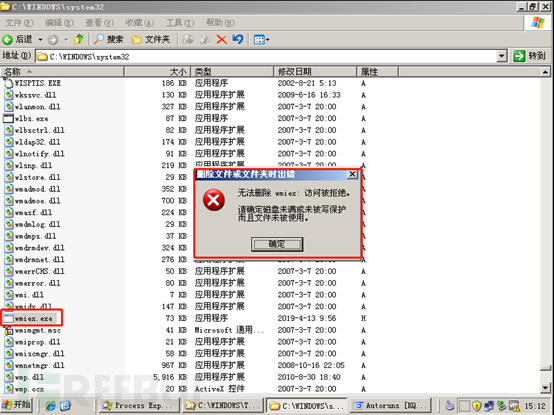Open the 开始 Start menu
The height and width of the screenshot is (415, 554).
click(x=16, y=405)
